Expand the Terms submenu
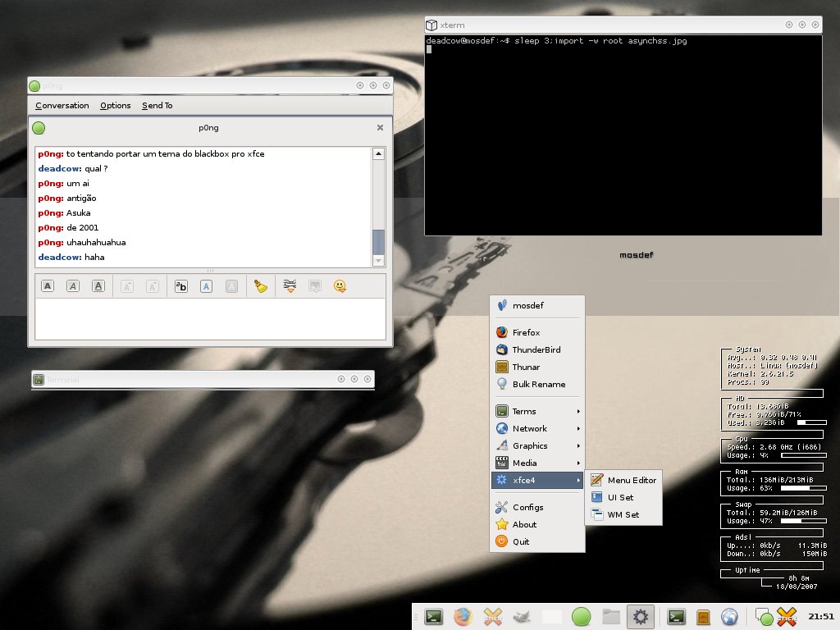This screenshot has height=630, width=840. [537, 412]
